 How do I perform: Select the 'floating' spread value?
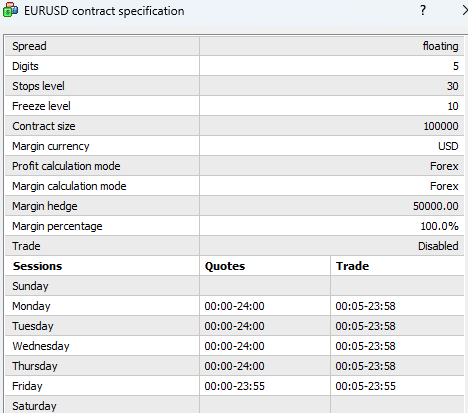coord(440,46)
